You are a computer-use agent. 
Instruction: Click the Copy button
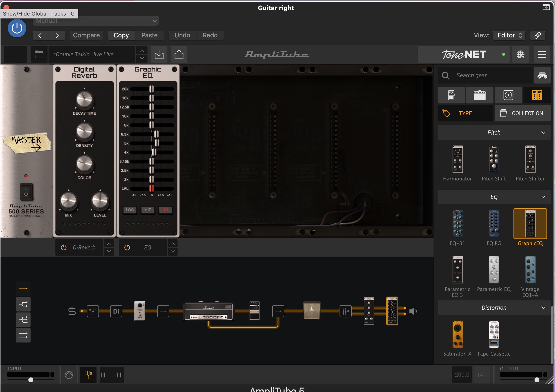click(121, 35)
